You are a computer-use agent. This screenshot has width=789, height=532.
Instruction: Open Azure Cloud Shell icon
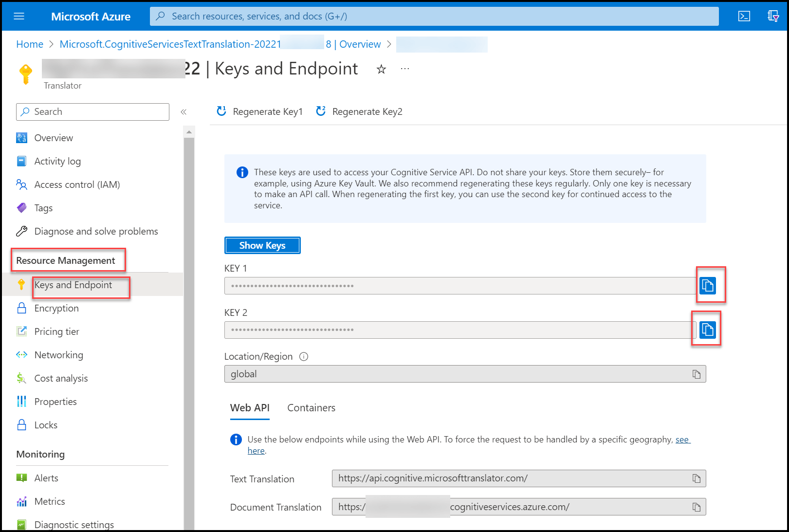coord(744,16)
